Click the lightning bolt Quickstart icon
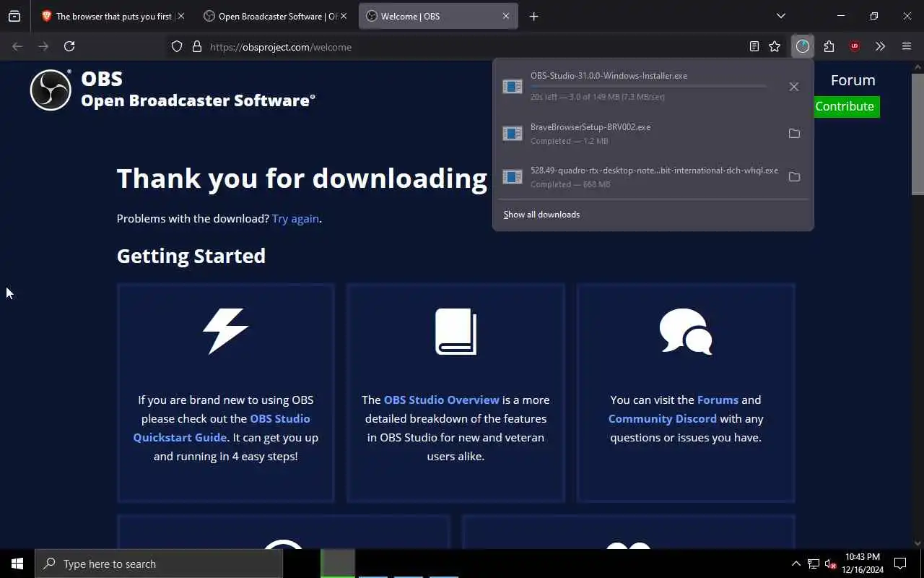Screen dimensions: 924x578 (x=225, y=331)
